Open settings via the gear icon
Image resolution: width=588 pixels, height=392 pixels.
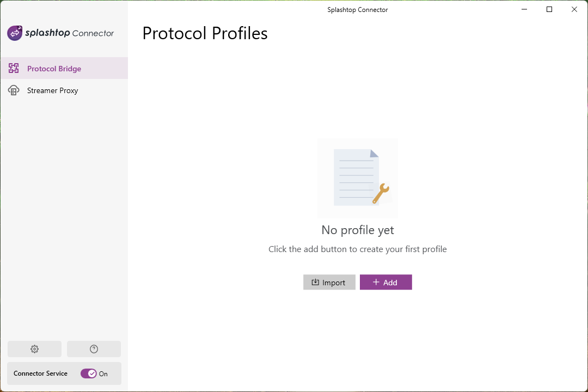pos(34,348)
